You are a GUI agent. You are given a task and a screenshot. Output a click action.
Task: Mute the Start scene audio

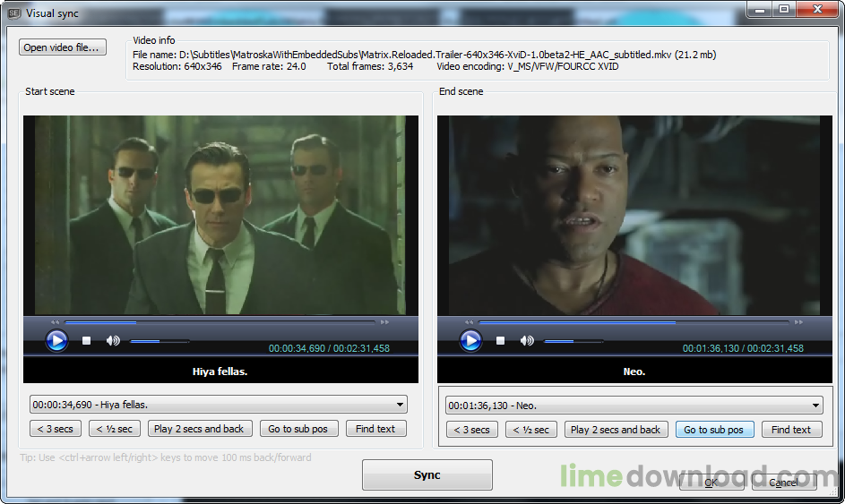point(113,341)
